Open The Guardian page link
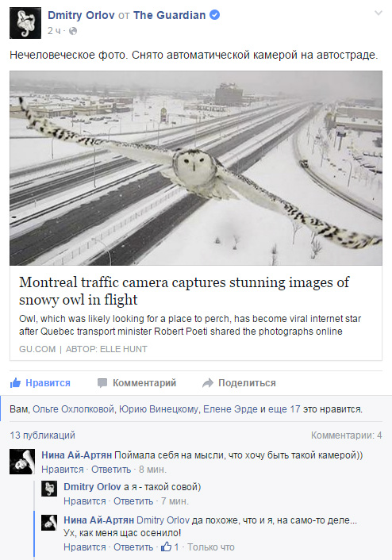Image resolution: width=392 pixels, height=560 pixels. pyautogui.click(x=169, y=15)
